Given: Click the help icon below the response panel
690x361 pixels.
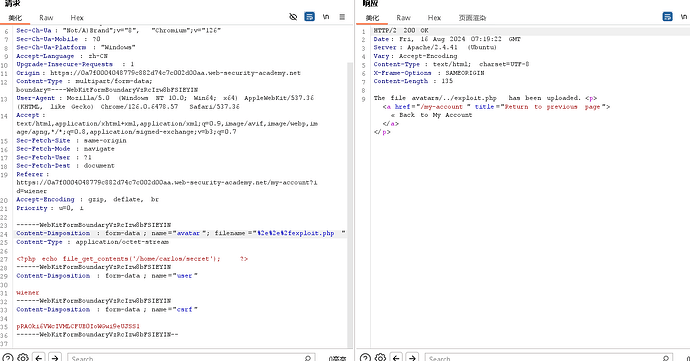Looking at the screenshot, I should tap(365, 357).
